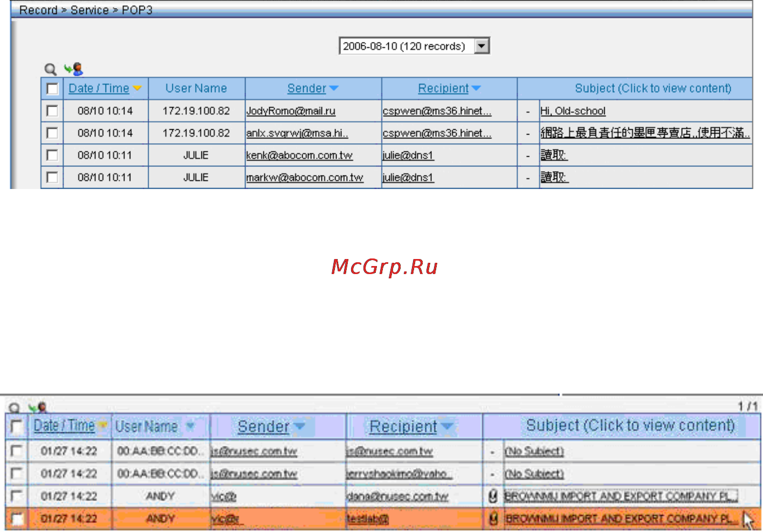Check the row for markw@abocom.com.tw

tap(52, 177)
